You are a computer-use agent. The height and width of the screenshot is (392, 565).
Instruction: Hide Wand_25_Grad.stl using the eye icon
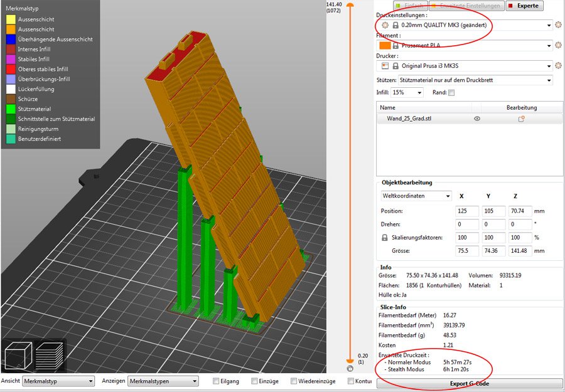pos(477,119)
